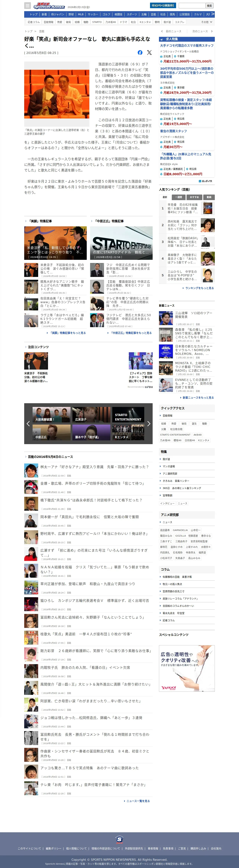Image resolution: width=239 pixels, height=868 pixels.
Task: Open the 宝塚歌劇 feature item
Action: [x=187, y=495]
